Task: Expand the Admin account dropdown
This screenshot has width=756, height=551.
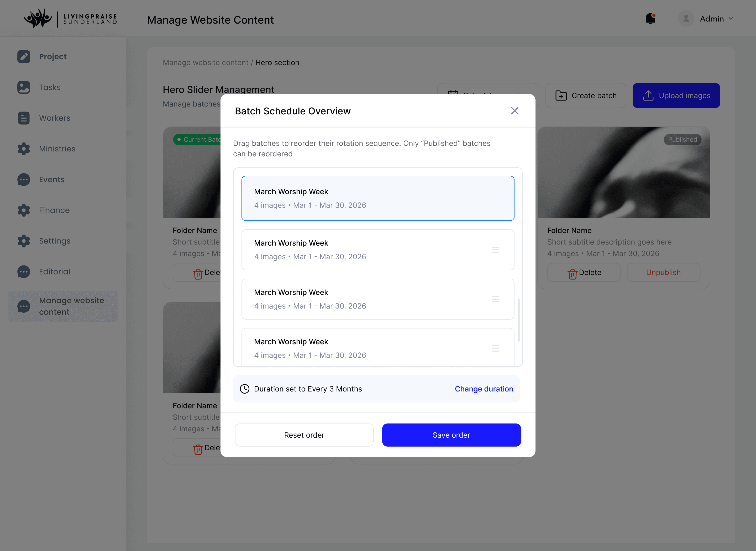Action: click(731, 19)
